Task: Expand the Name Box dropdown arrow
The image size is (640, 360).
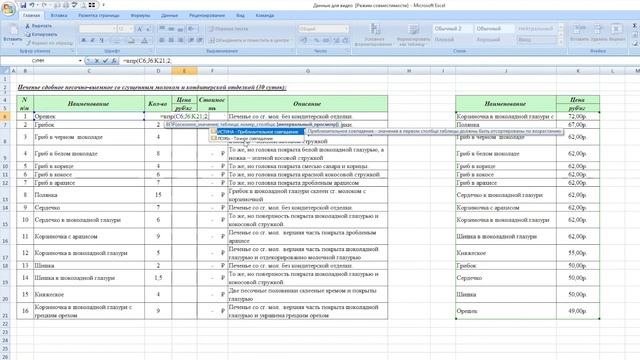Action: coord(80,61)
